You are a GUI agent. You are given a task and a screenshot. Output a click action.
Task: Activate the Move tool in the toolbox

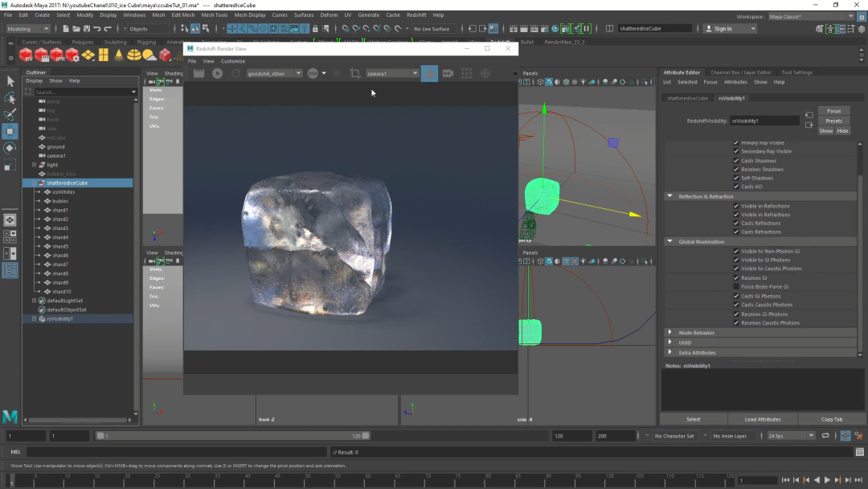tap(10, 131)
